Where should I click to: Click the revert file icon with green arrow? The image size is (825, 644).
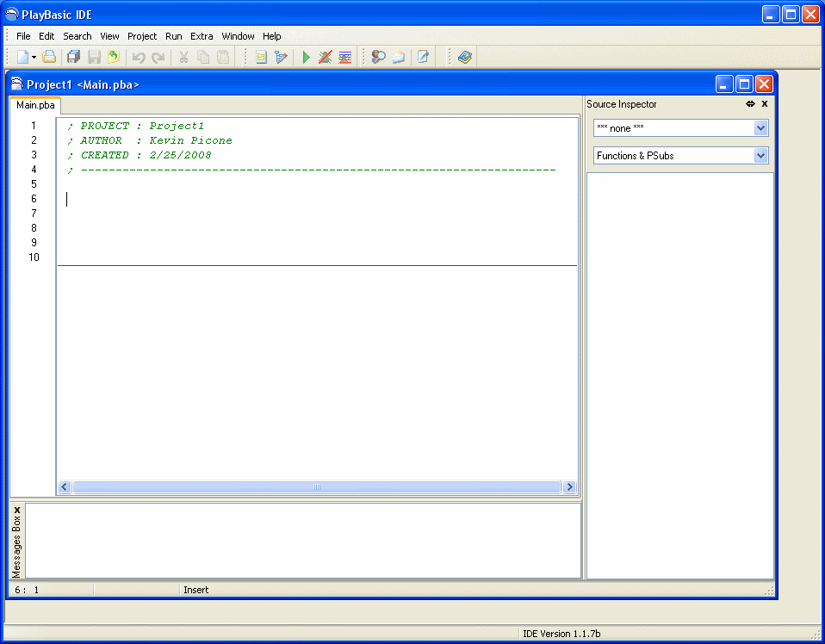pyautogui.click(x=114, y=57)
